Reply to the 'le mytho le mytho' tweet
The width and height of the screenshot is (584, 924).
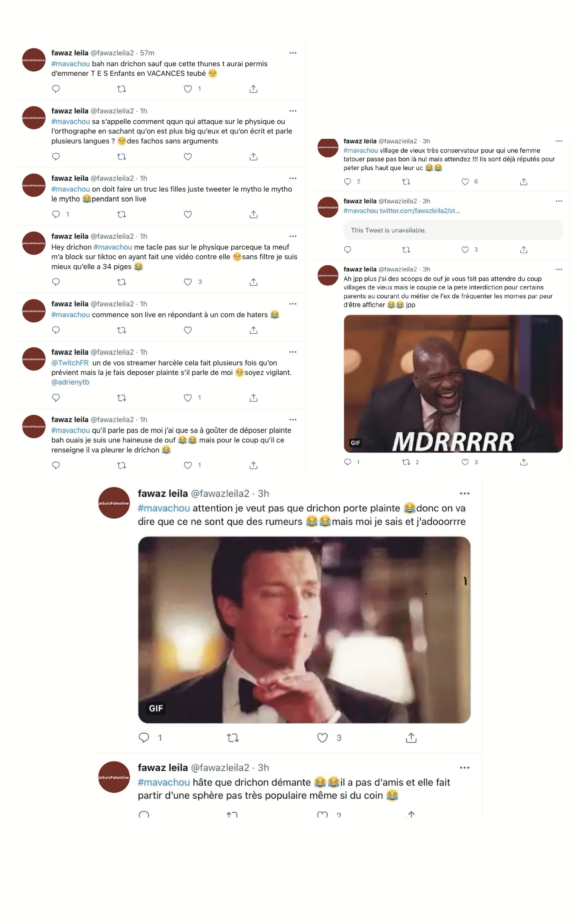tap(56, 214)
